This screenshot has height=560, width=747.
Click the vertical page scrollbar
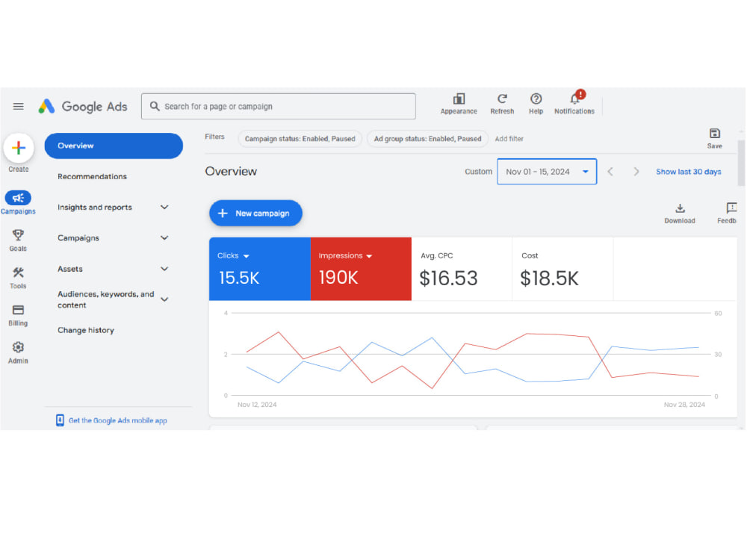coord(741,163)
